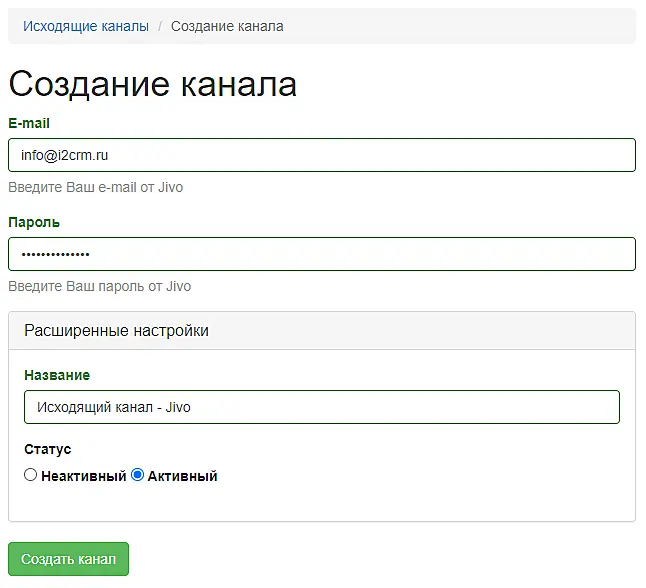Click the Создание канала breadcrumb item
The height and width of the screenshot is (588, 646).
point(227,26)
